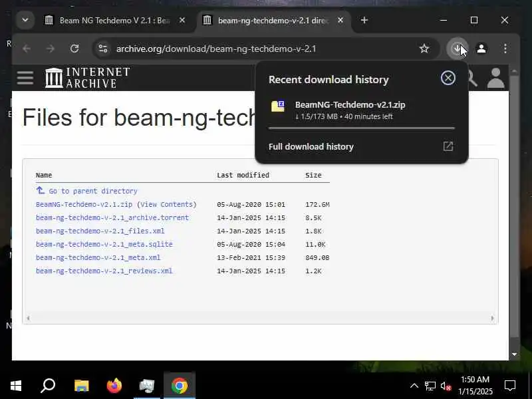Close the beam-ng-techdemo-v-2.1 directory tab

coord(340,21)
